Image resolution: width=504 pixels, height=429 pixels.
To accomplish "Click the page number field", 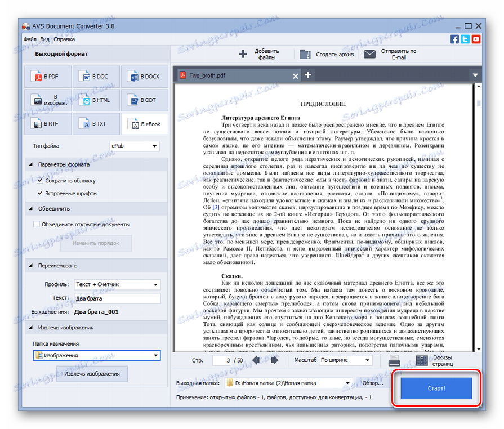I will pyautogui.click(x=222, y=360).
